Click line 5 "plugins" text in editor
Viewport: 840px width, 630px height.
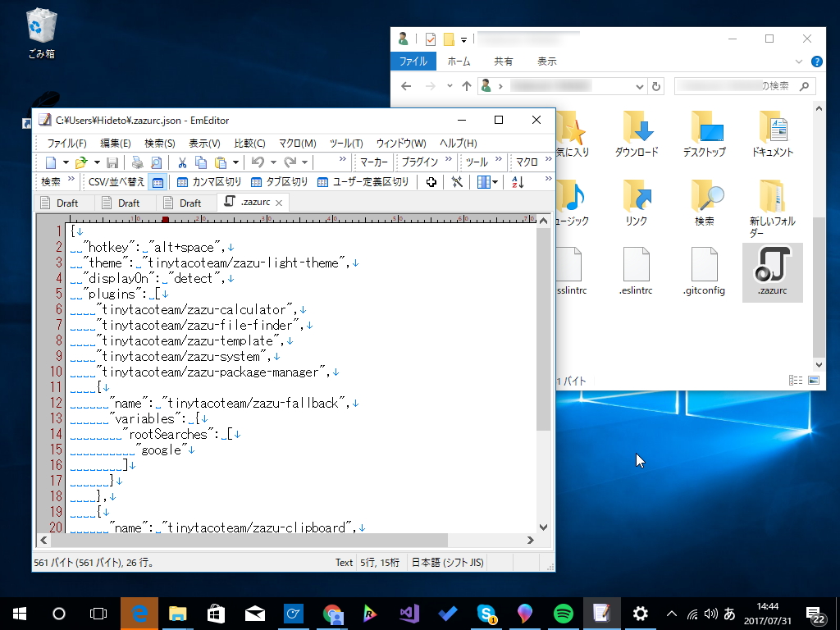[112, 294]
